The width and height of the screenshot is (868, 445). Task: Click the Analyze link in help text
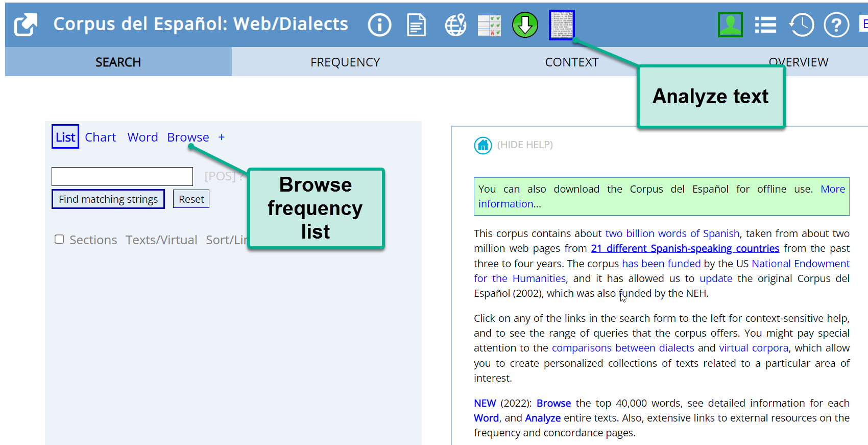(x=543, y=418)
